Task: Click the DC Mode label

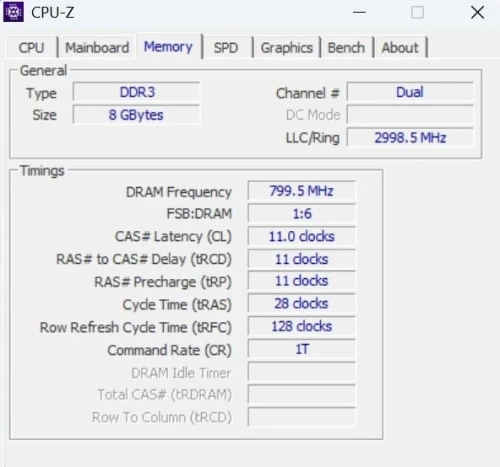Action: point(313,115)
